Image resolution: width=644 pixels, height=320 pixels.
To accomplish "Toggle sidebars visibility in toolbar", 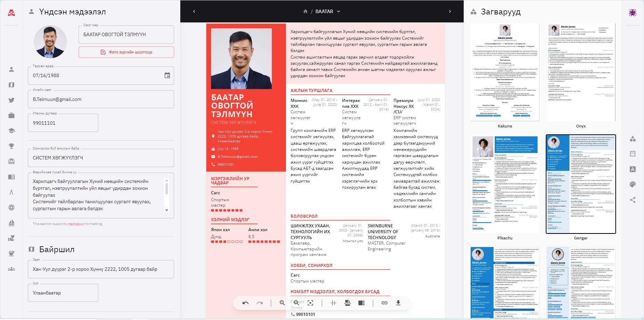I will click(361, 303).
